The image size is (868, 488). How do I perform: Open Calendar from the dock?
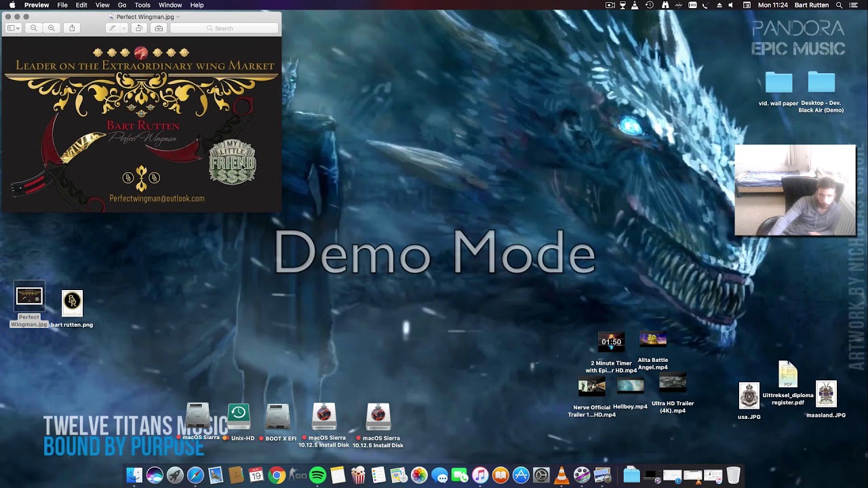(x=256, y=476)
